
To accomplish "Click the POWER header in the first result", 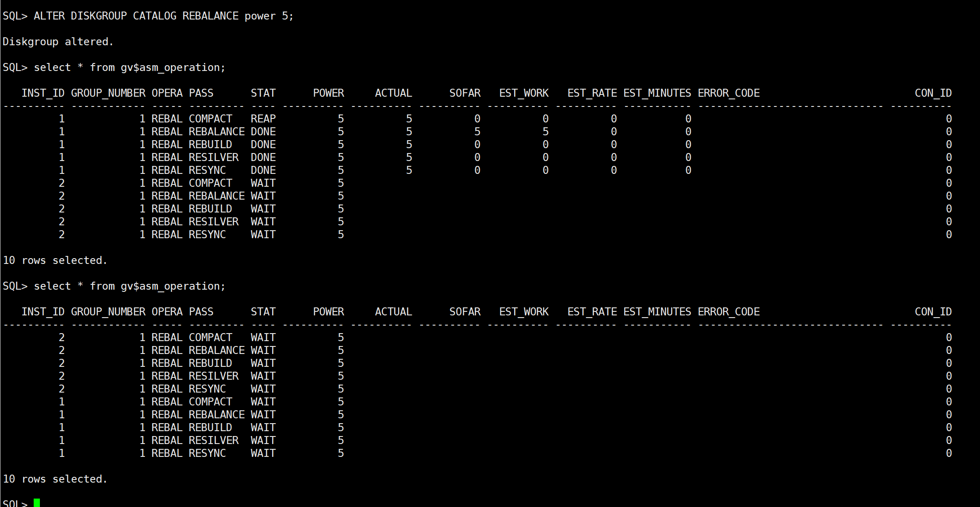I will (328, 93).
